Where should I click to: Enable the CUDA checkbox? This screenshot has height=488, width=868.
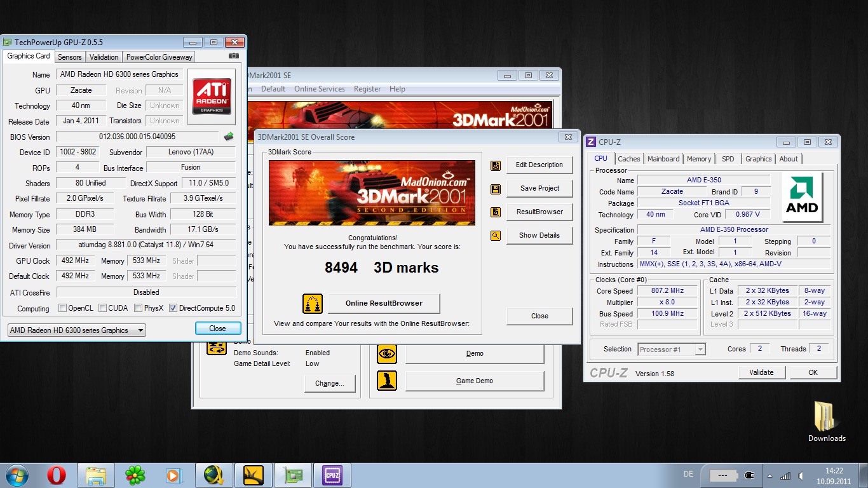click(x=103, y=308)
